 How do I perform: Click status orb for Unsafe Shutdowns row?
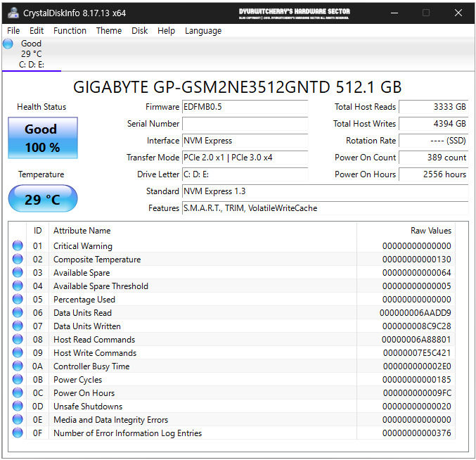coord(18,406)
